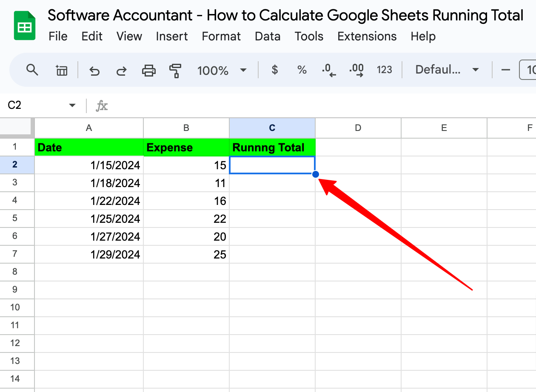The image size is (536, 392).
Task: Select row 8 header
Action: coord(17,272)
